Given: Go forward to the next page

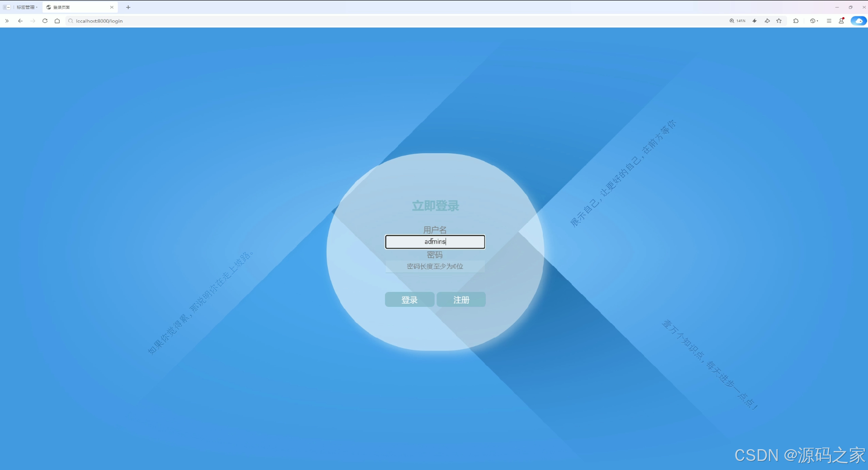Looking at the screenshot, I should pos(33,21).
